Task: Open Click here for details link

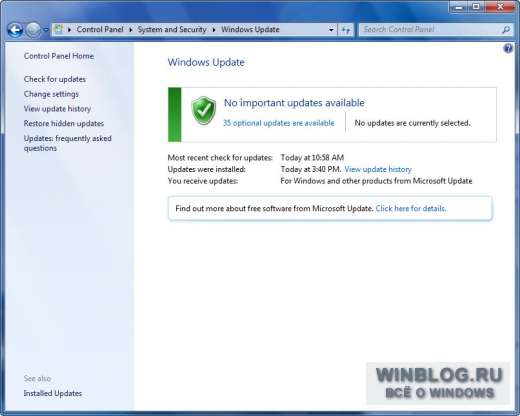Action: coord(411,208)
